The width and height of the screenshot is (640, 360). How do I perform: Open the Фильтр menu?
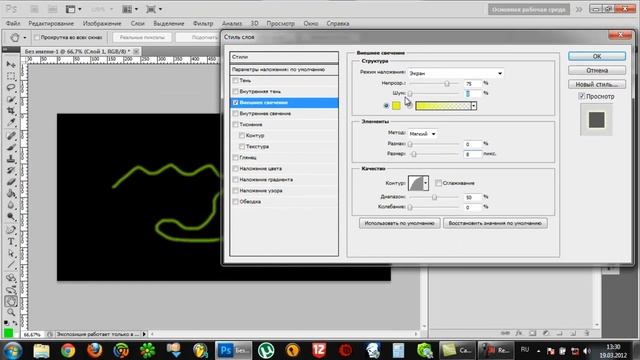click(x=203, y=24)
